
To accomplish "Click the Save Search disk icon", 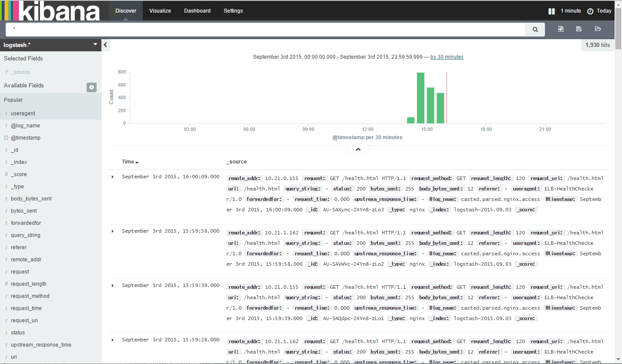I will click(578, 29).
